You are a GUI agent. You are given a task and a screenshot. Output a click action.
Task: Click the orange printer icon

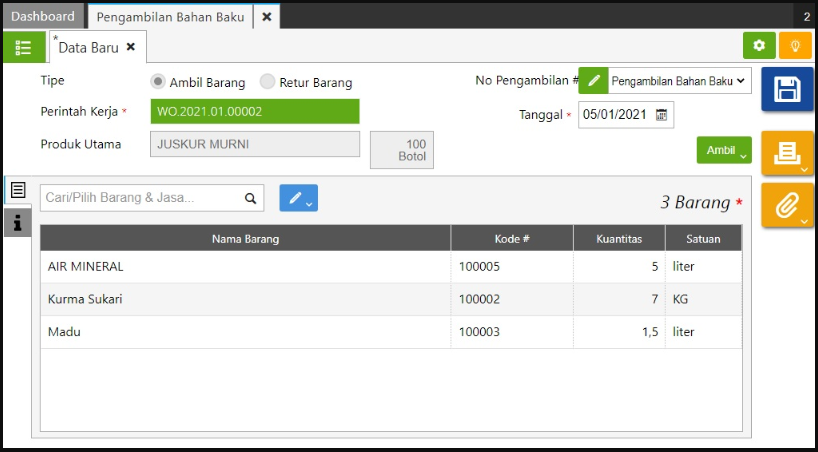[787, 153]
